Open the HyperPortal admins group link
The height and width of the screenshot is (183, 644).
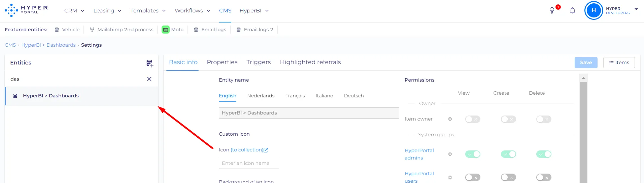pyautogui.click(x=419, y=154)
